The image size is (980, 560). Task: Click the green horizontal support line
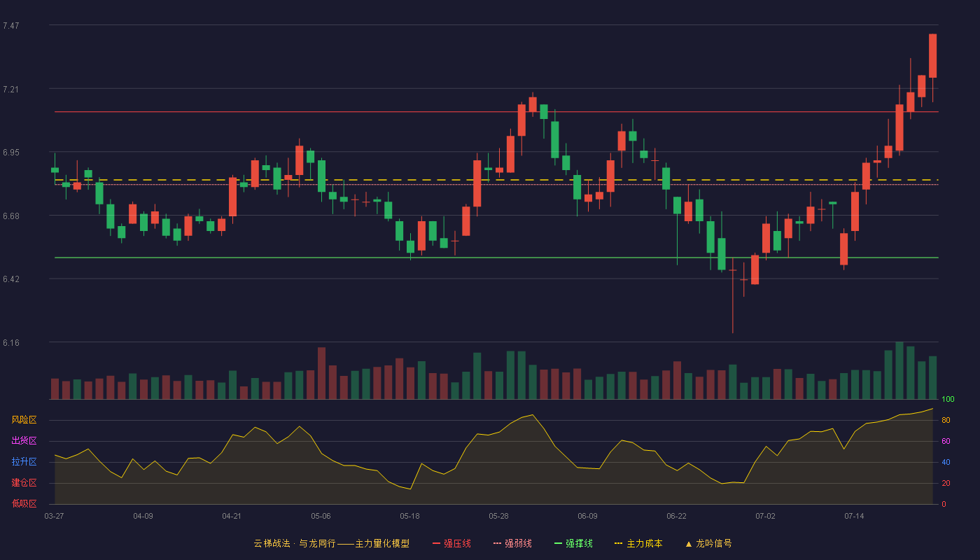coord(496,258)
